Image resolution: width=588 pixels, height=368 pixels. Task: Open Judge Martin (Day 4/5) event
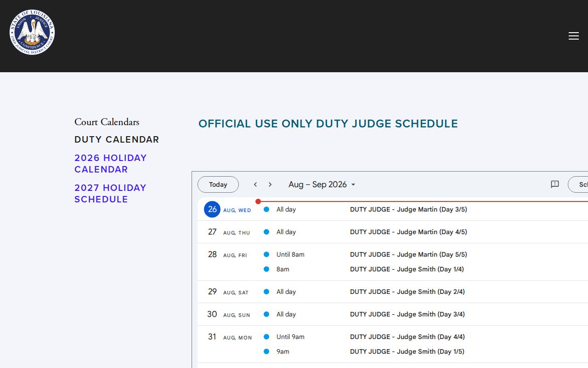tap(408, 232)
